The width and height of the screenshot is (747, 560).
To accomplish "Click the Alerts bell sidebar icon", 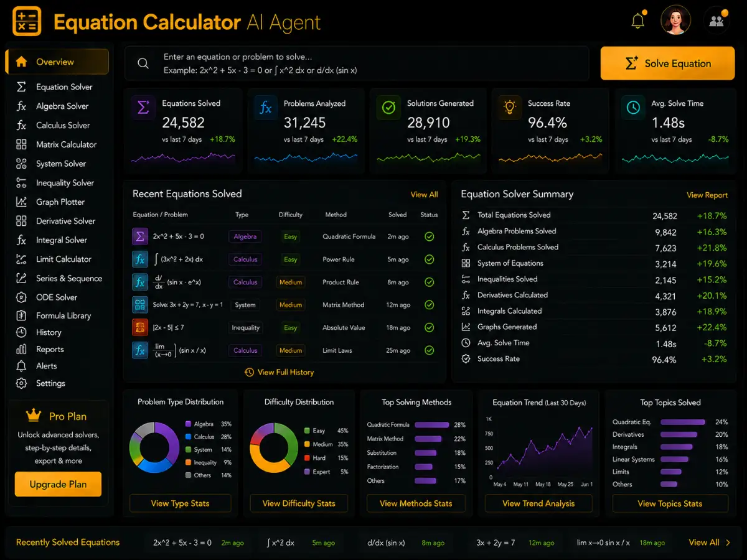I will (21, 366).
